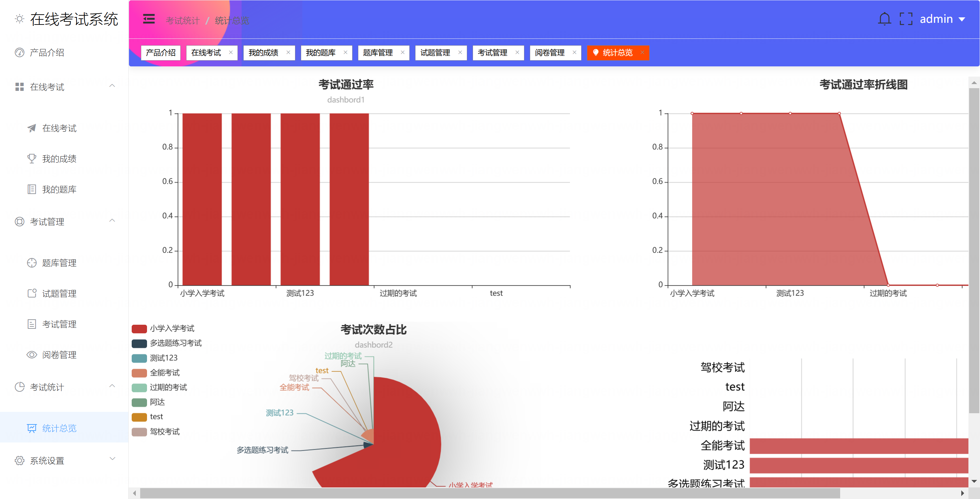Click the horizontal scrollbar at bottom
The height and width of the screenshot is (499, 980).
489,493
